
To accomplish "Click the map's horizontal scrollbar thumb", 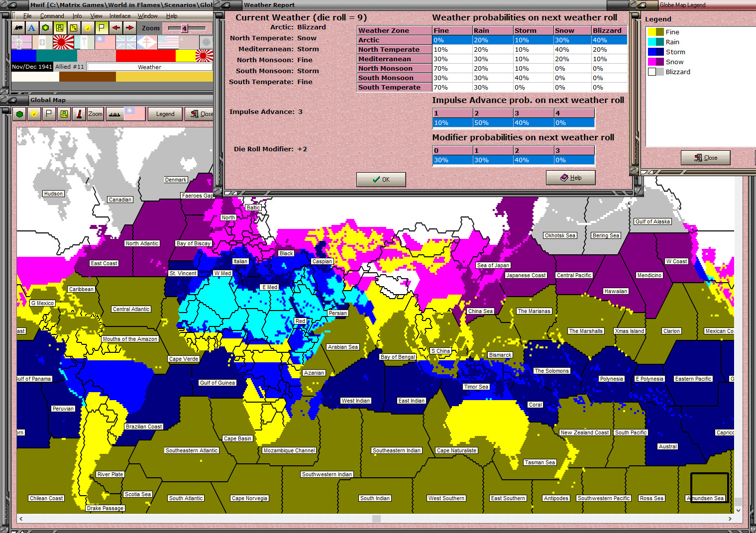I will (x=376, y=519).
